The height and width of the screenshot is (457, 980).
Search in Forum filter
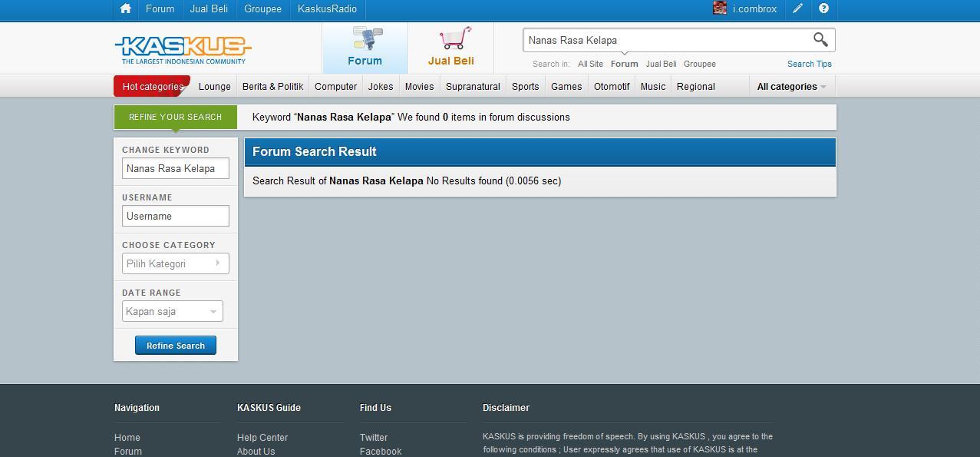[624, 64]
